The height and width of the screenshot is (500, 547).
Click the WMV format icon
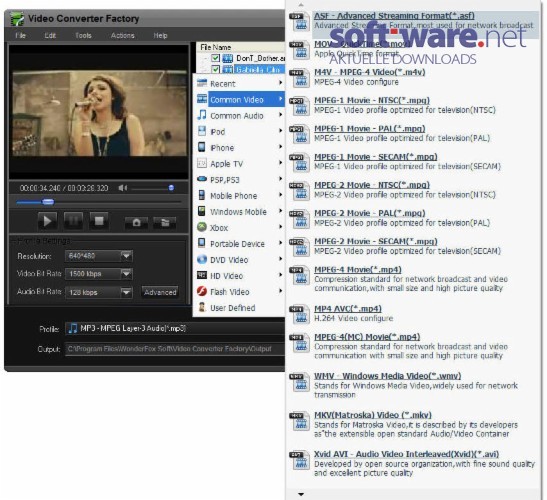click(299, 382)
